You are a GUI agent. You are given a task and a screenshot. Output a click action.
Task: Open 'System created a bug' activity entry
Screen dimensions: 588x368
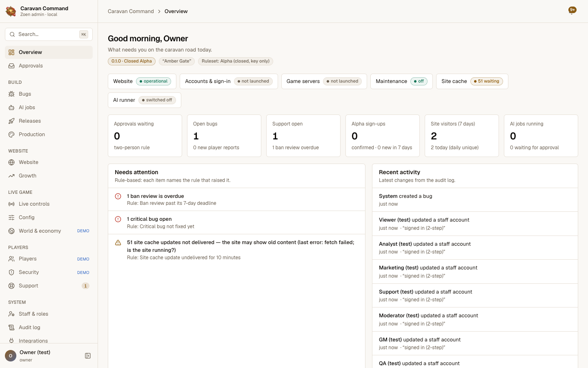click(475, 200)
